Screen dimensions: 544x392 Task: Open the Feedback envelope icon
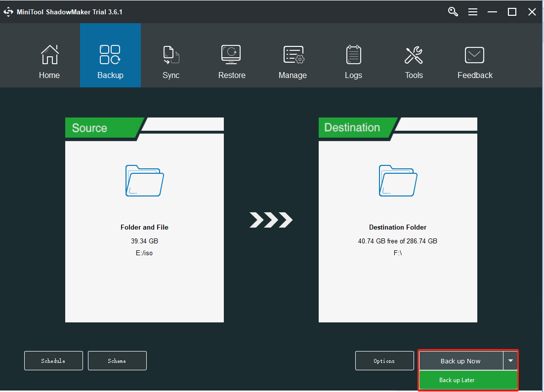point(474,55)
